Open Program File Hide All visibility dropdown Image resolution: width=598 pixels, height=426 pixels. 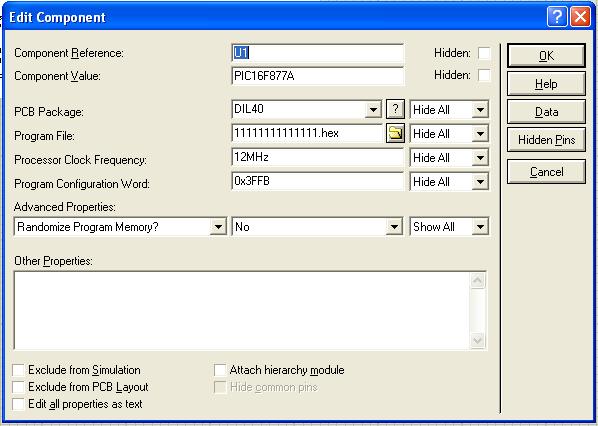[x=480, y=134]
